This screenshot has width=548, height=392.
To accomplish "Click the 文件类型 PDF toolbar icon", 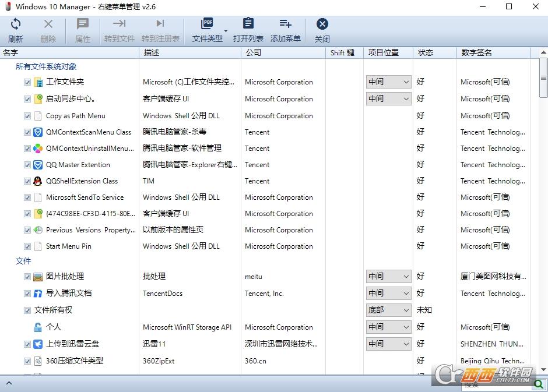I will [x=207, y=24].
